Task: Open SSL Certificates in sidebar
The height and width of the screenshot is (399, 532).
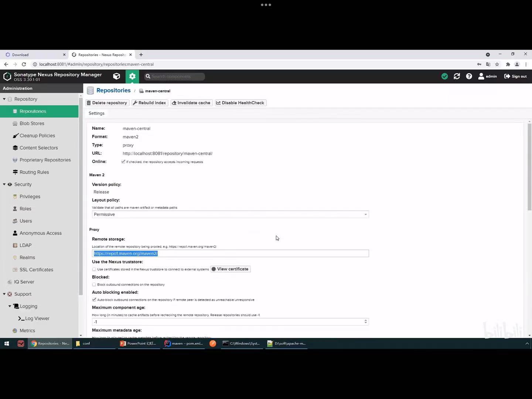Action: coord(36,270)
